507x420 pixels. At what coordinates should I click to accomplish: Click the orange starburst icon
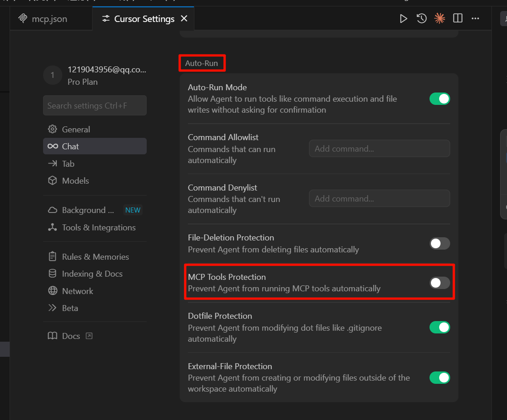point(440,18)
